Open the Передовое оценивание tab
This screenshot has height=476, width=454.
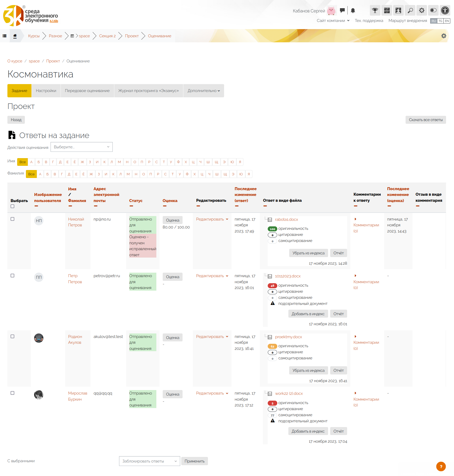[87, 91]
